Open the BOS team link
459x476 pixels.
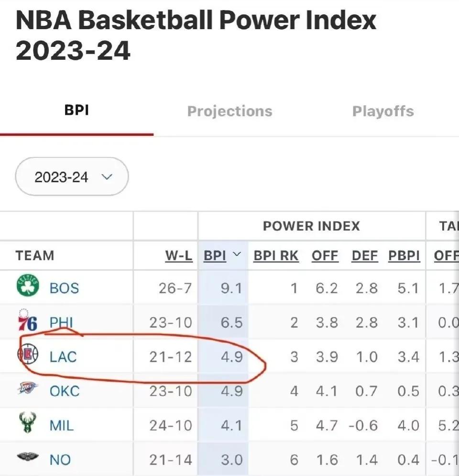(x=64, y=288)
